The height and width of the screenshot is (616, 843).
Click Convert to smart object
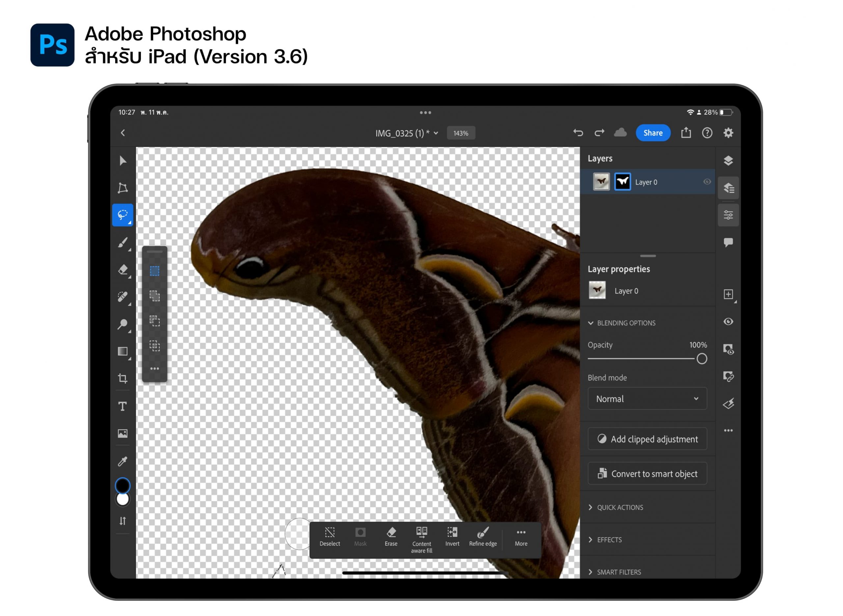click(647, 474)
